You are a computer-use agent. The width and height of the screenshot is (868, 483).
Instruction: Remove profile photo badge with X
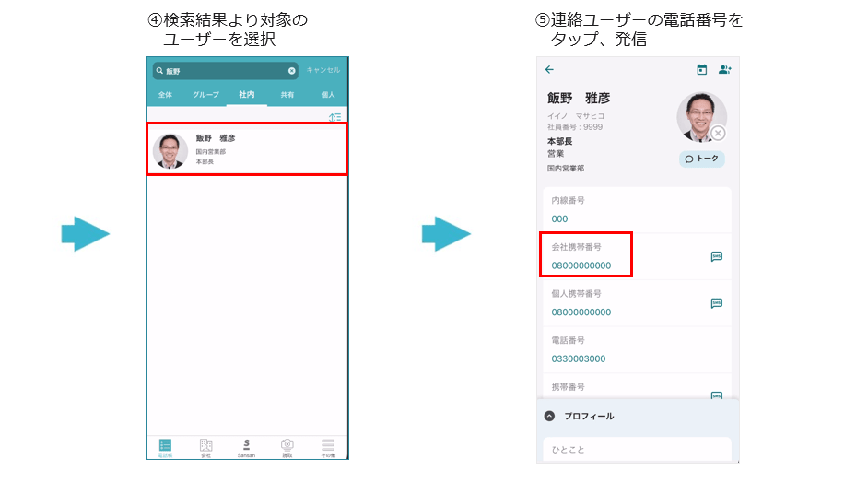pos(718,134)
